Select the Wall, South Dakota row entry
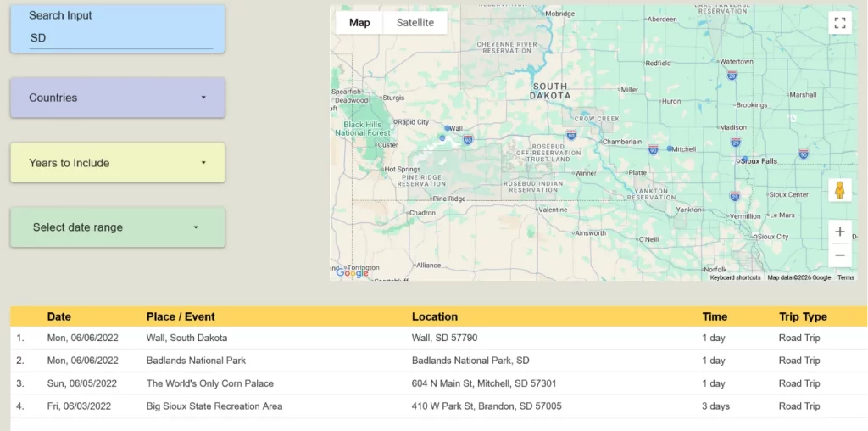 [186, 338]
